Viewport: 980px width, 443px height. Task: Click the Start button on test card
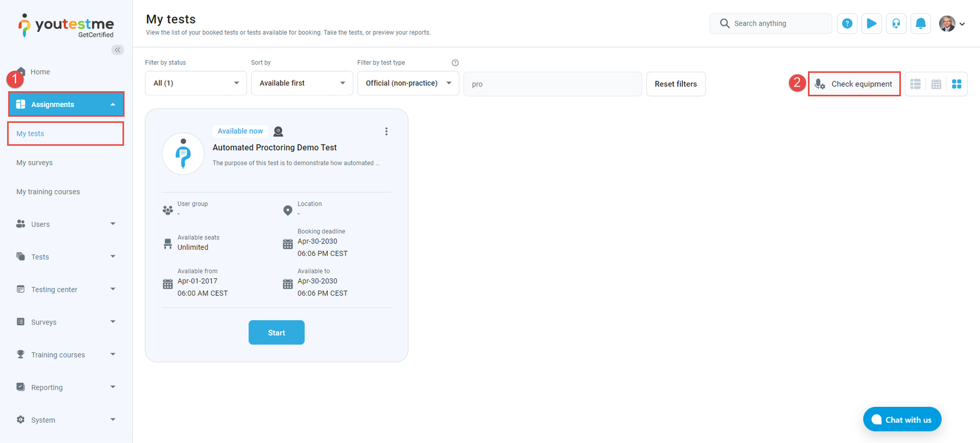tap(276, 333)
